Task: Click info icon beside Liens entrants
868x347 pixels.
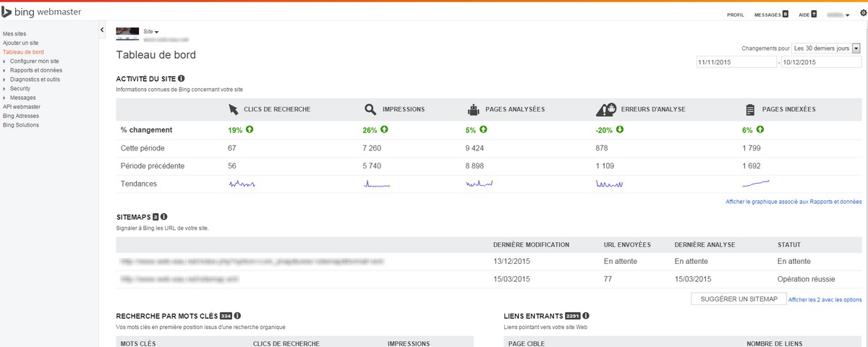Action: [586, 316]
